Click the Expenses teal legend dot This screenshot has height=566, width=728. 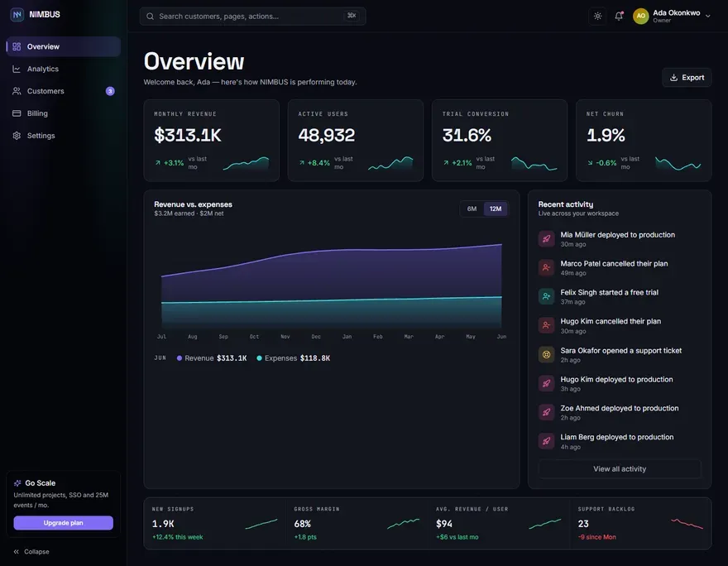(x=259, y=358)
